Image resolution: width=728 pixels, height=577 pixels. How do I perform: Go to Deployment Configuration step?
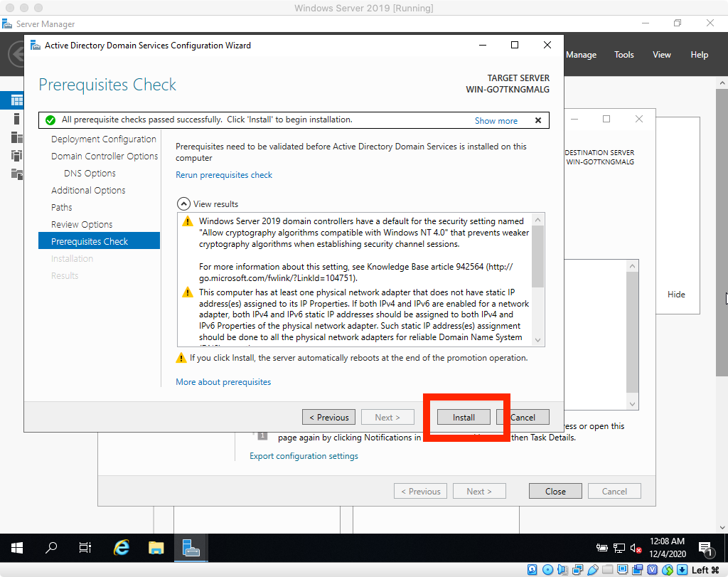[104, 139]
